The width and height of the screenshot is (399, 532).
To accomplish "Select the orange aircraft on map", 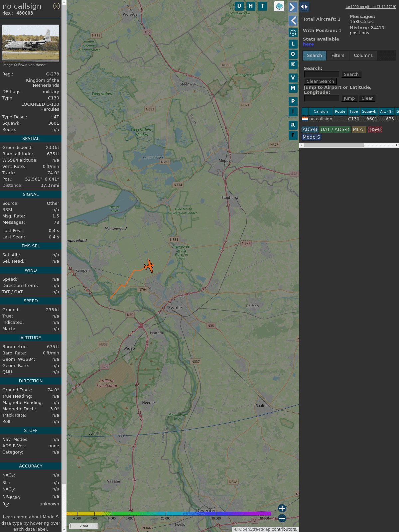I will point(149,266).
